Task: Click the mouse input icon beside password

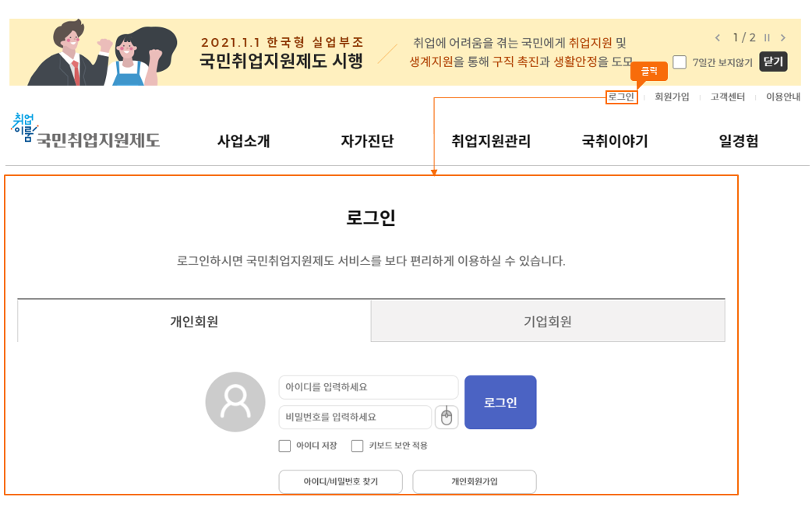Action: click(446, 418)
